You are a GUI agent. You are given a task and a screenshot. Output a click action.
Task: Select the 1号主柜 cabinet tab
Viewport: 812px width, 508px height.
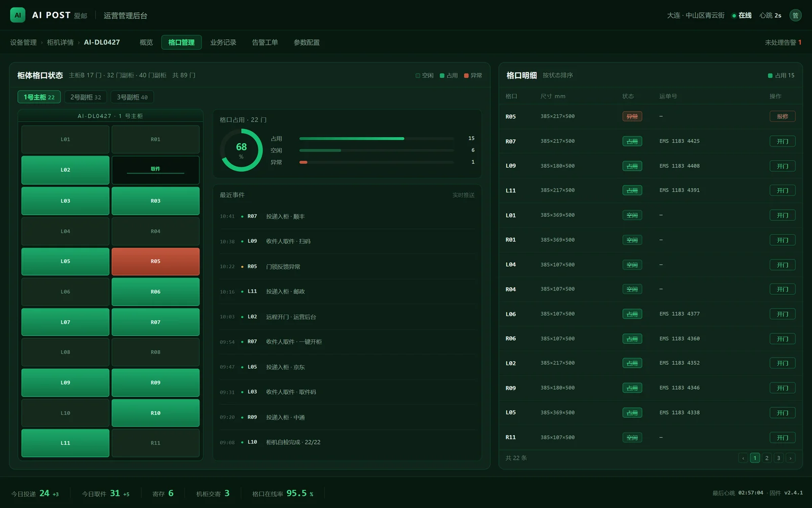39,97
